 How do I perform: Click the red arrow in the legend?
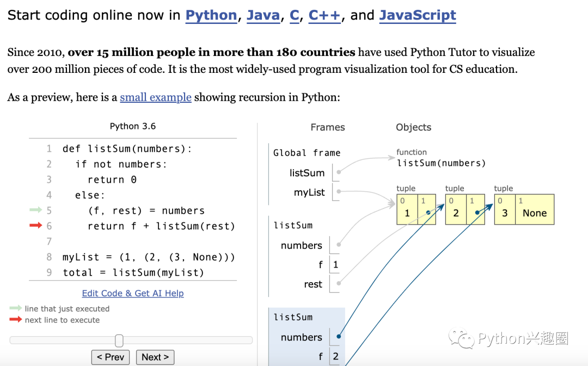[16, 319]
